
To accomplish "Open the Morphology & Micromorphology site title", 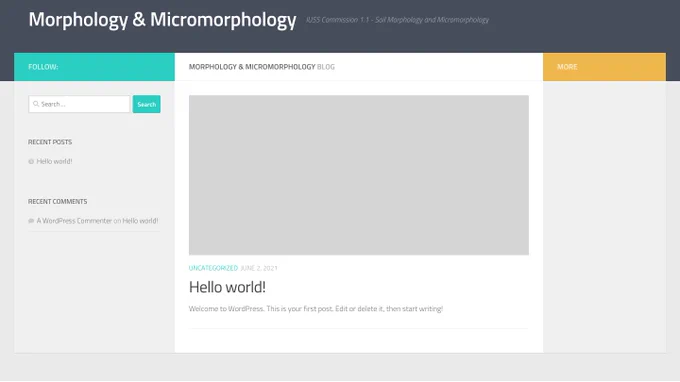I will 162,20.
